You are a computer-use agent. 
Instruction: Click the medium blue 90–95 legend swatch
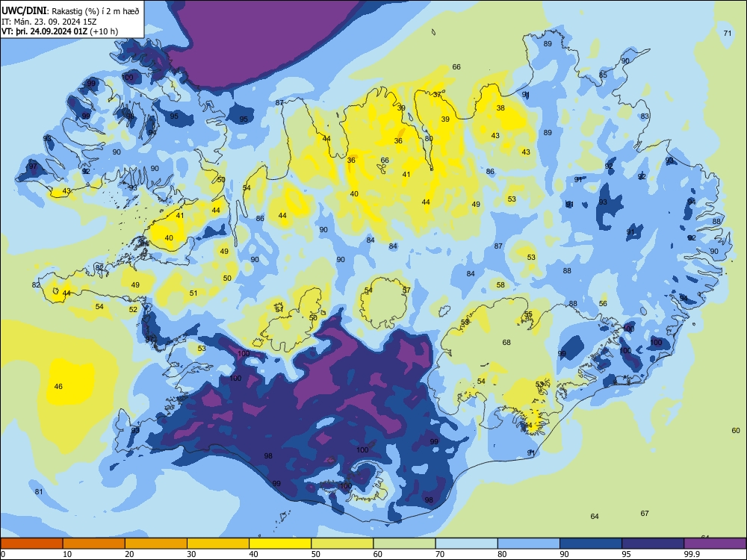coord(591,544)
